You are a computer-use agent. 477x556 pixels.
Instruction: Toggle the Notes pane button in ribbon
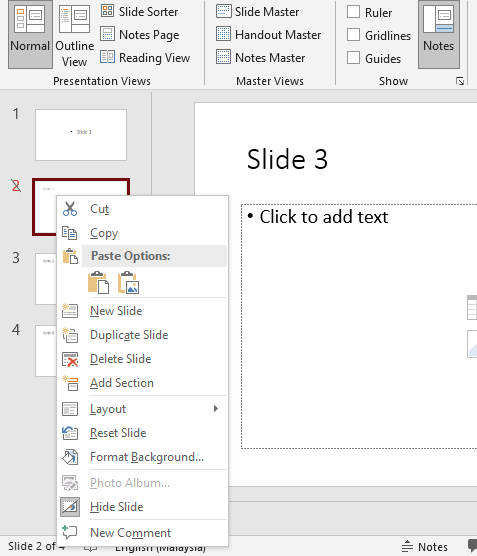(x=439, y=34)
